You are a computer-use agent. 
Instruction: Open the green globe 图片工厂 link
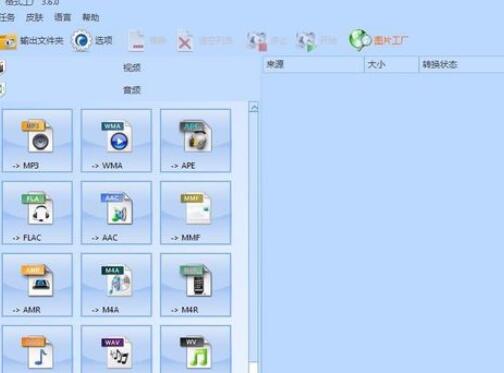[378, 40]
